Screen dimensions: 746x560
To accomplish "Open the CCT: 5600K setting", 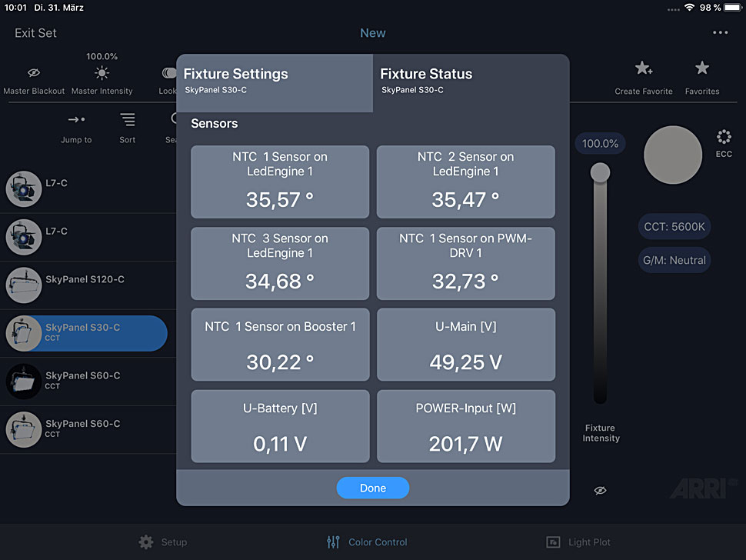I will click(674, 226).
